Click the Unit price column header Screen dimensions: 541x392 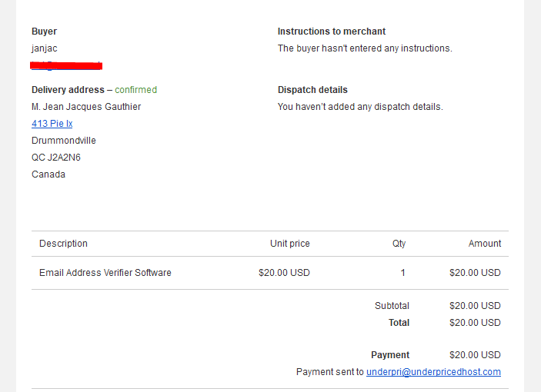tap(290, 244)
